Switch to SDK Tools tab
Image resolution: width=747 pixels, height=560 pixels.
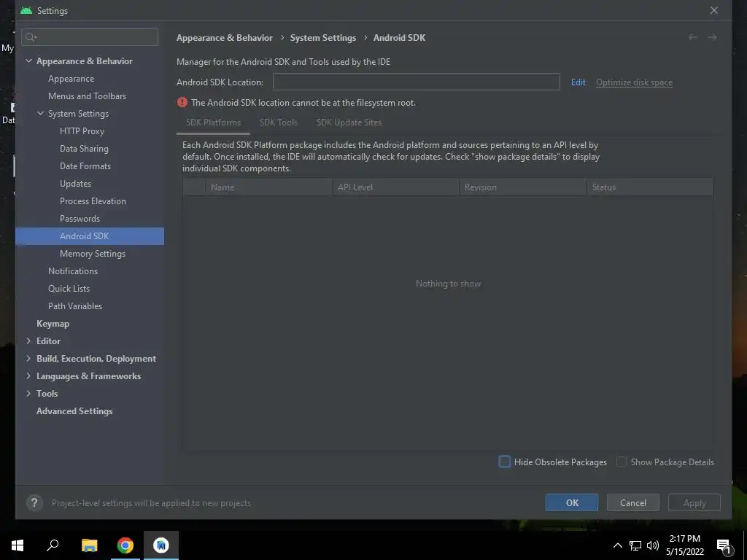279,122
